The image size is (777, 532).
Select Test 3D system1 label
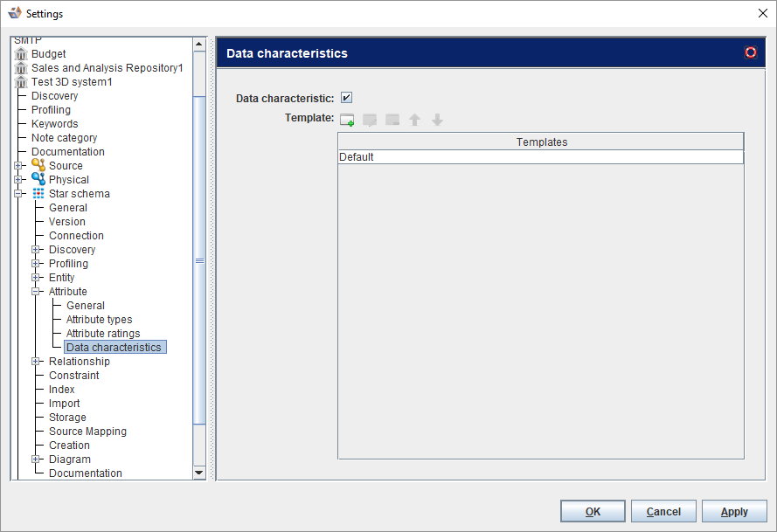point(72,82)
